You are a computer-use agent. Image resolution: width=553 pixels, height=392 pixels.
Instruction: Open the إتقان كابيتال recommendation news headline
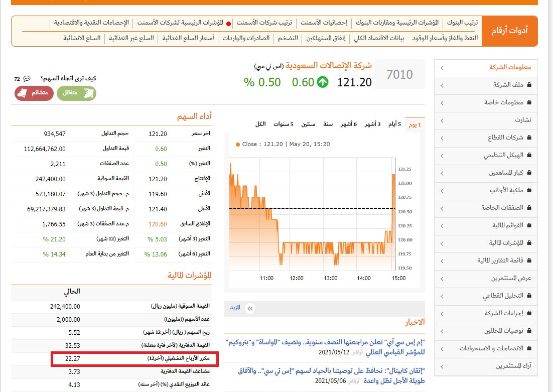coord(332,375)
